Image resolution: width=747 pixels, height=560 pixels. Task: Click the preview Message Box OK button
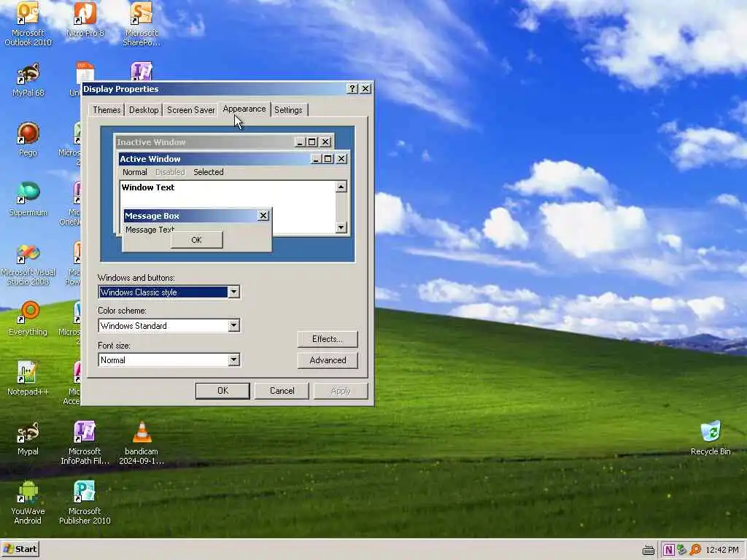(197, 240)
